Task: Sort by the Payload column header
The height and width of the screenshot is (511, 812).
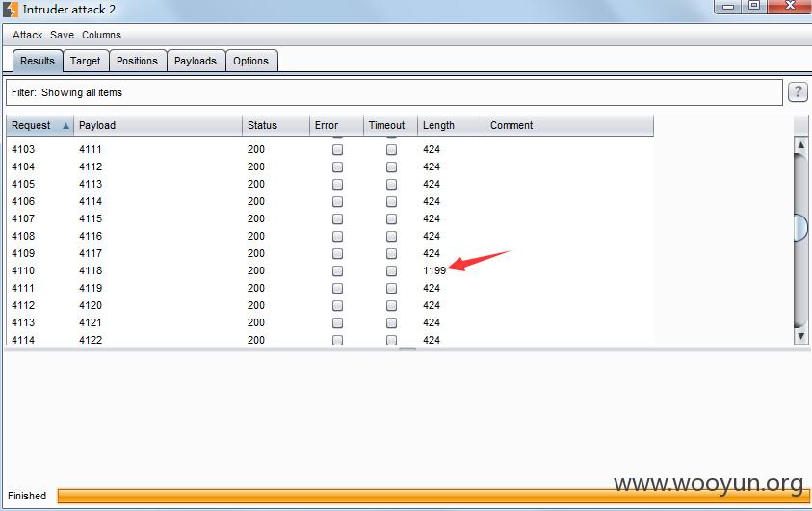Action: [158, 126]
